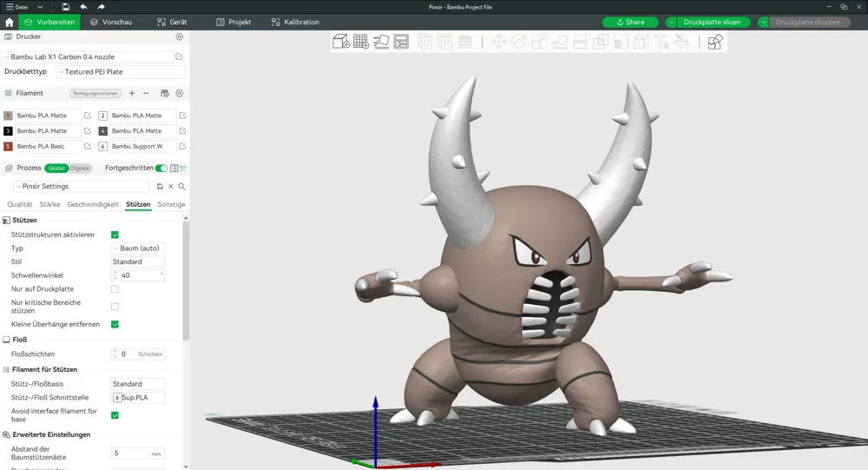
Task: Switch to the Kalibration tab
Action: pyautogui.click(x=295, y=23)
